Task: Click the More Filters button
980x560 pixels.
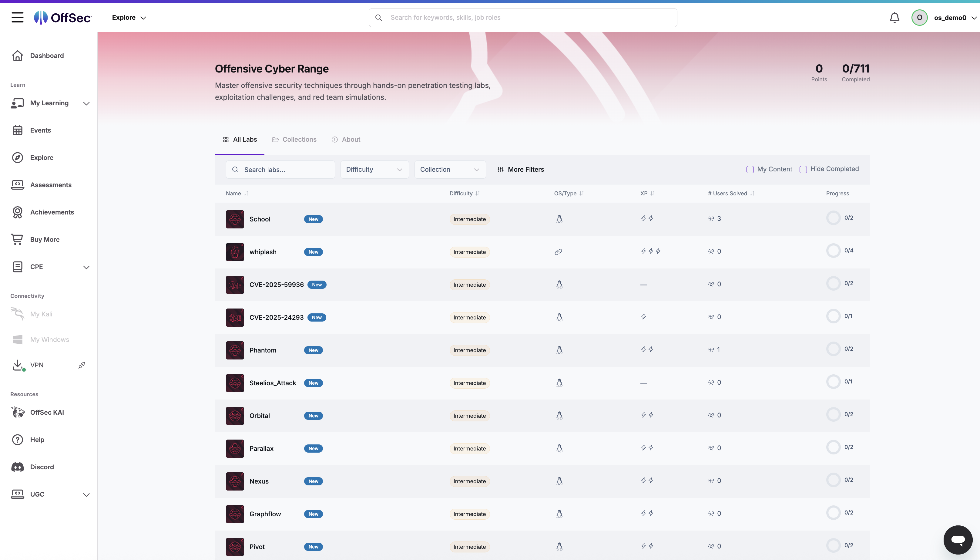Action: (x=521, y=170)
